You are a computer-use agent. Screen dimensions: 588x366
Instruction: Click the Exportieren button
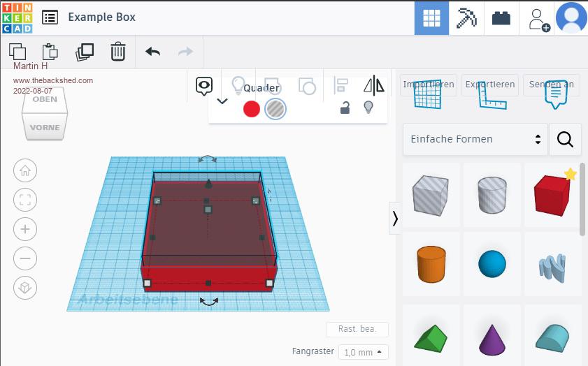(x=489, y=85)
